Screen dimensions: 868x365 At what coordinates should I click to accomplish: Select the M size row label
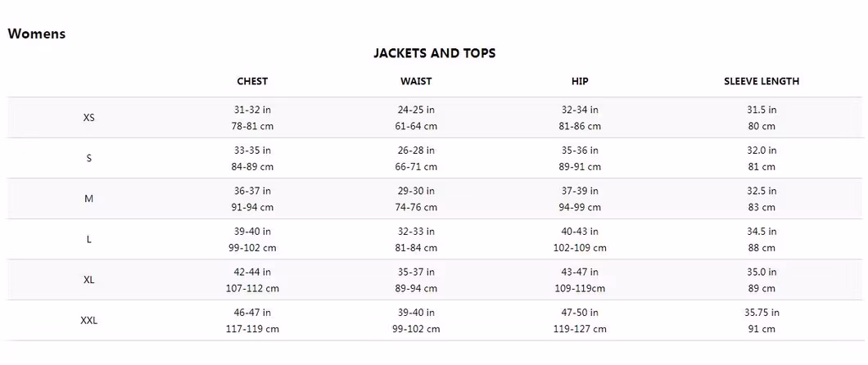click(89, 199)
